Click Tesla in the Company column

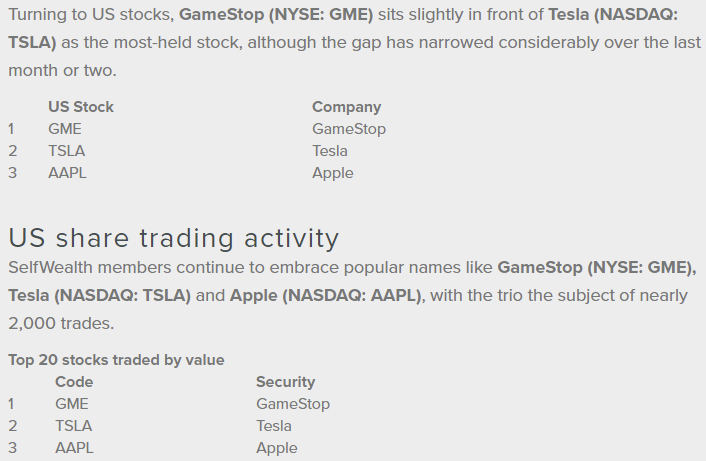330,151
